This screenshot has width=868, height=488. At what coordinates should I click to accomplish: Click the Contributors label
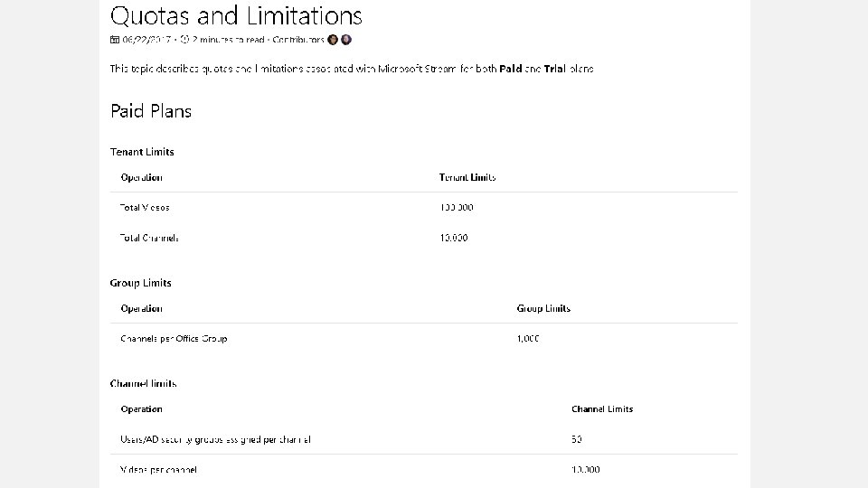(x=298, y=40)
